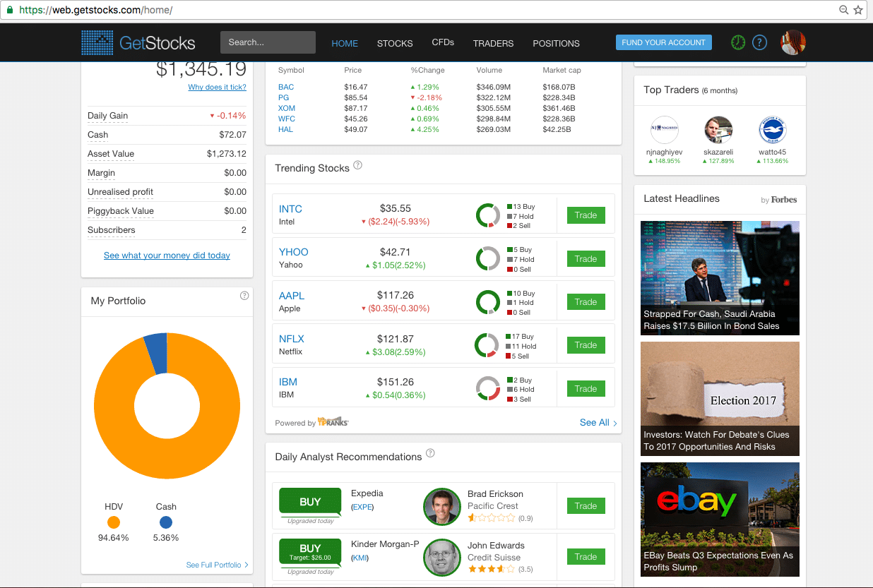Expand See All trending stocks
Screen dimensions: 873x588
coord(598,422)
